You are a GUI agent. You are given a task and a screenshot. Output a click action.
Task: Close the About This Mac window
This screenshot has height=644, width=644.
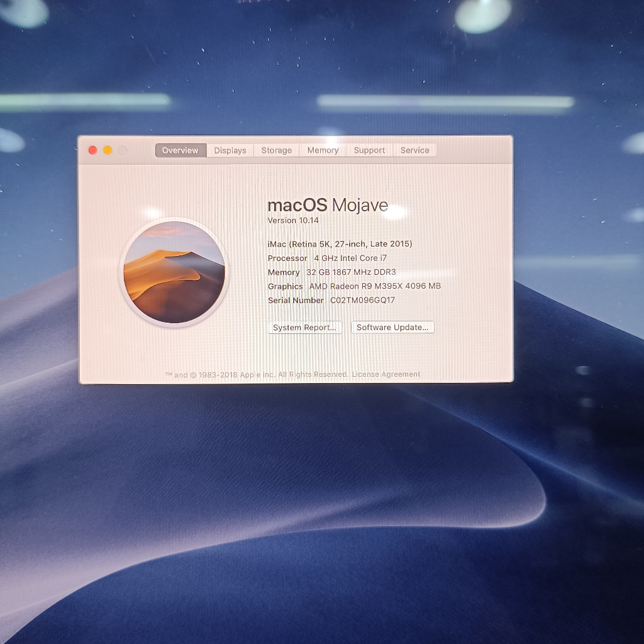92,150
